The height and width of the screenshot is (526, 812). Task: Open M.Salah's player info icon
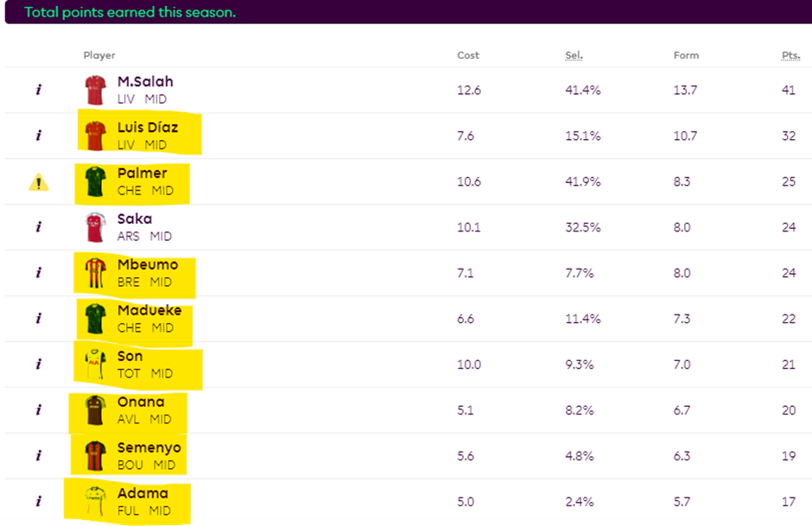pos(39,90)
